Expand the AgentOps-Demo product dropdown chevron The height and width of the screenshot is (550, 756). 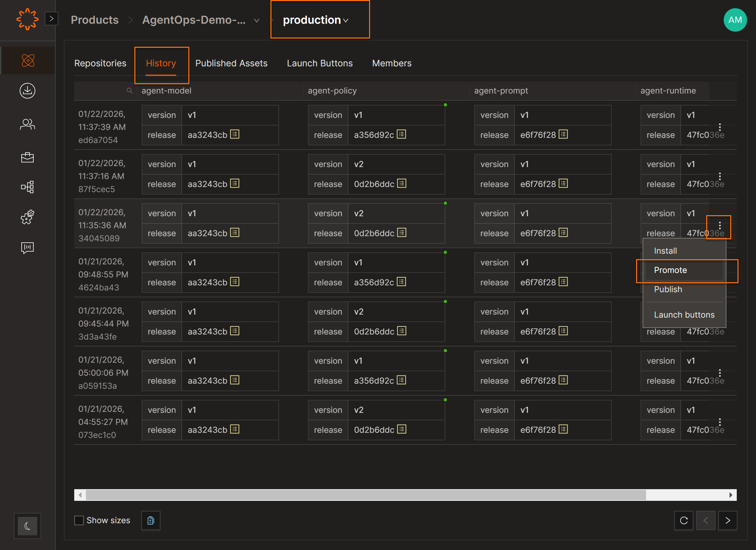[256, 21]
